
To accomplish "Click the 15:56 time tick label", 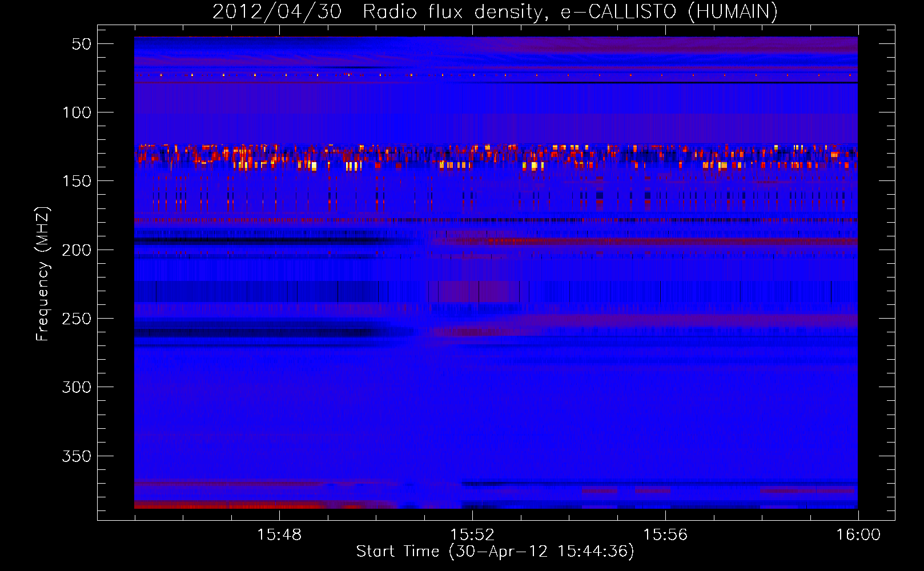I will 665,534.
